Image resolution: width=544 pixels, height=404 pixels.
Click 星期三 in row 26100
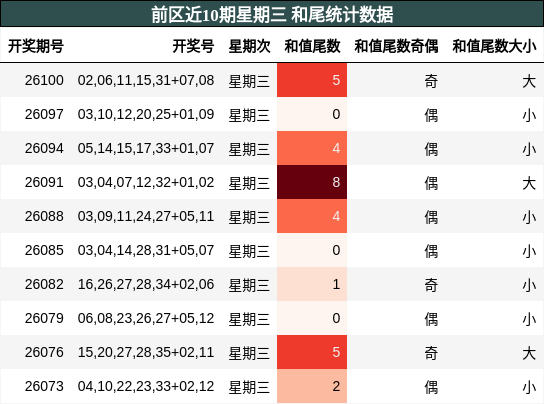click(249, 81)
